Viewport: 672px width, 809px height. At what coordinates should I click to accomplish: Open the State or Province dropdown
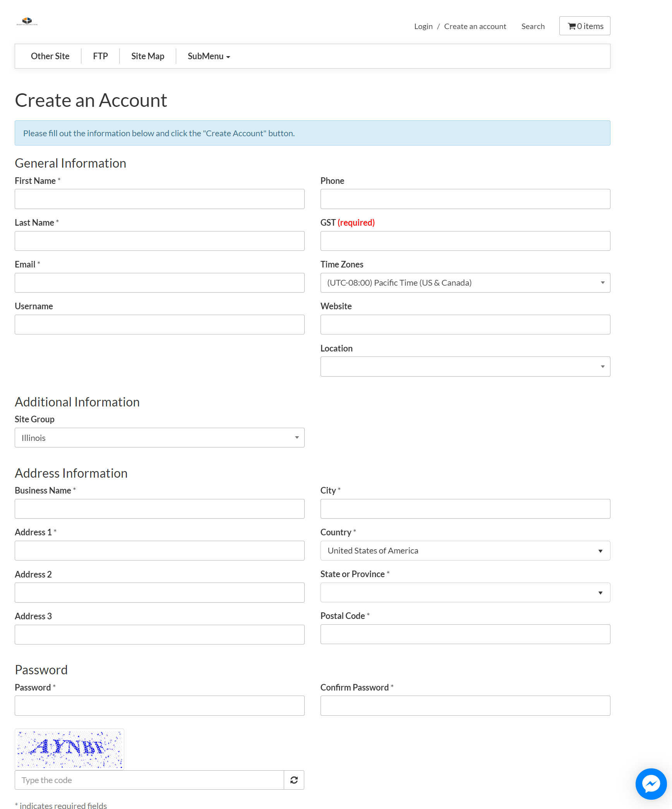[x=465, y=593]
